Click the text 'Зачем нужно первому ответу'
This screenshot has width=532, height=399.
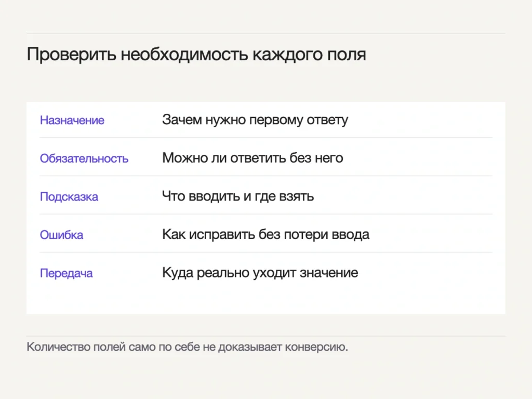tap(255, 120)
